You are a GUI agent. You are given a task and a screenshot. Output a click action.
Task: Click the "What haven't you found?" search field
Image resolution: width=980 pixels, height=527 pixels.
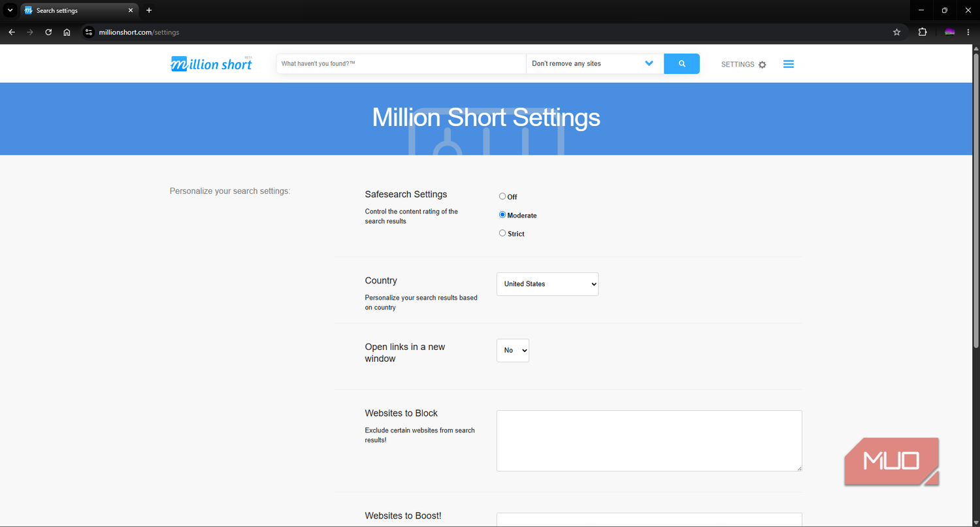pyautogui.click(x=401, y=64)
